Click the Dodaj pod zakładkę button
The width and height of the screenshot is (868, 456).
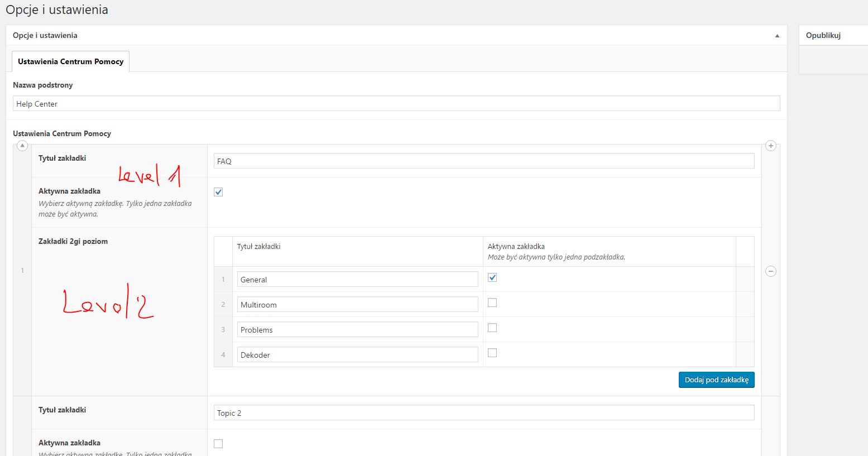coord(716,380)
